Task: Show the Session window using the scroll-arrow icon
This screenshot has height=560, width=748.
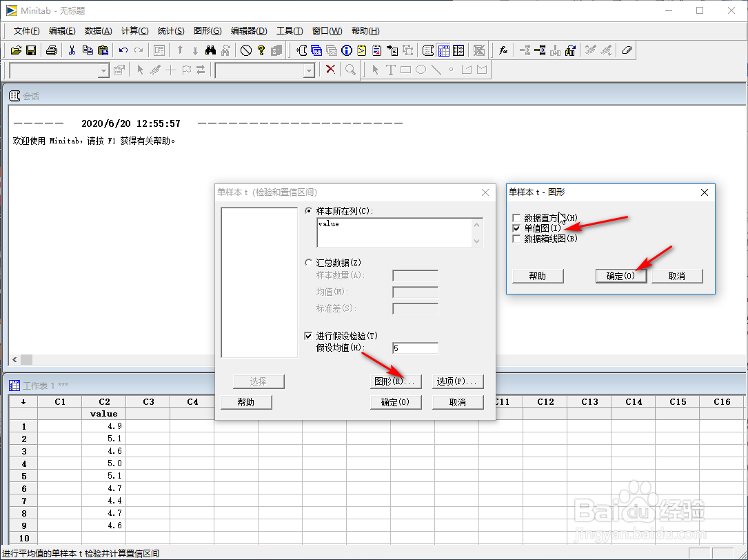Action: tap(301, 50)
